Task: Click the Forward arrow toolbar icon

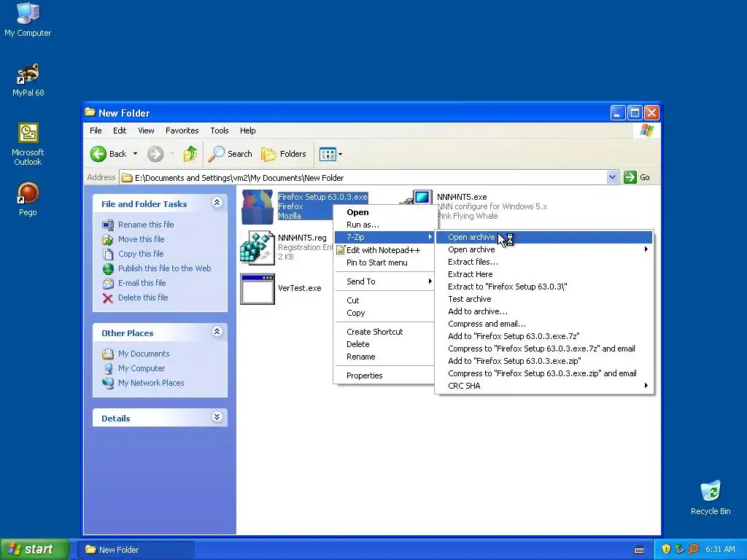Action: (155, 154)
